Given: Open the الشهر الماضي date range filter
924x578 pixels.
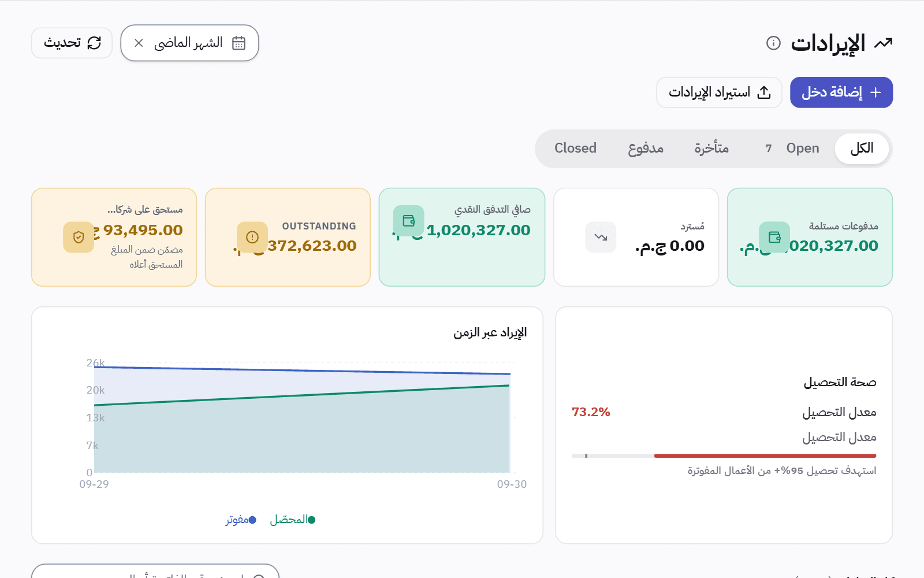Looking at the screenshot, I should pyautogui.click(x=189, y=43).
